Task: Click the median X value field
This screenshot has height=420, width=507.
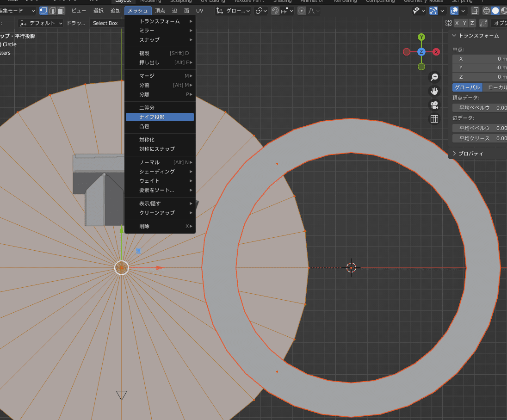Action: click(x=480, y=59)
